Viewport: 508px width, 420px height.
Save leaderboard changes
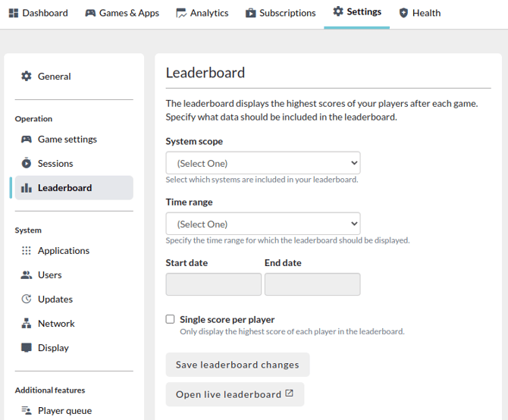pos(237,365)
